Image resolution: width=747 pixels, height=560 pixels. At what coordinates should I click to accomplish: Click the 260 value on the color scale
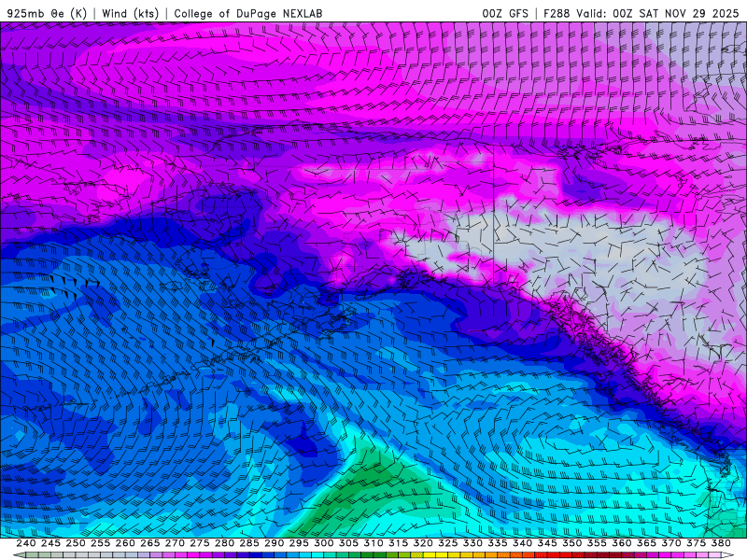pyautogui.click(x=125, y=543)
